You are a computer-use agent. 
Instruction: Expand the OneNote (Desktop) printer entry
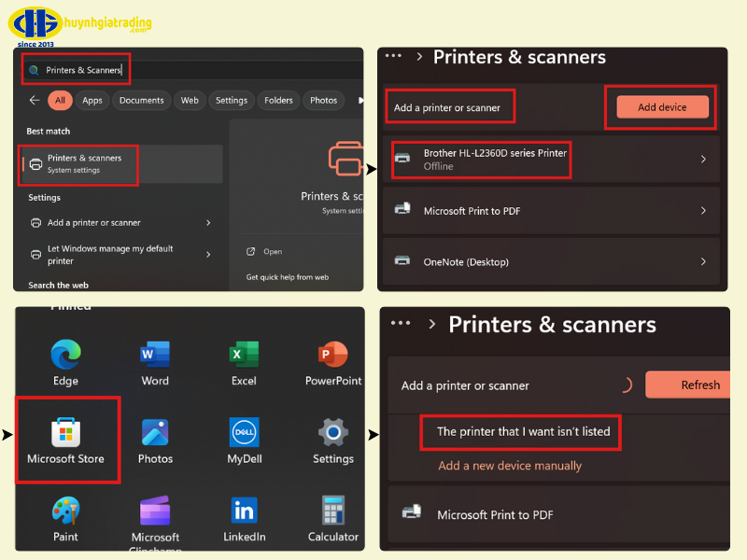click(x=702, y=262)
